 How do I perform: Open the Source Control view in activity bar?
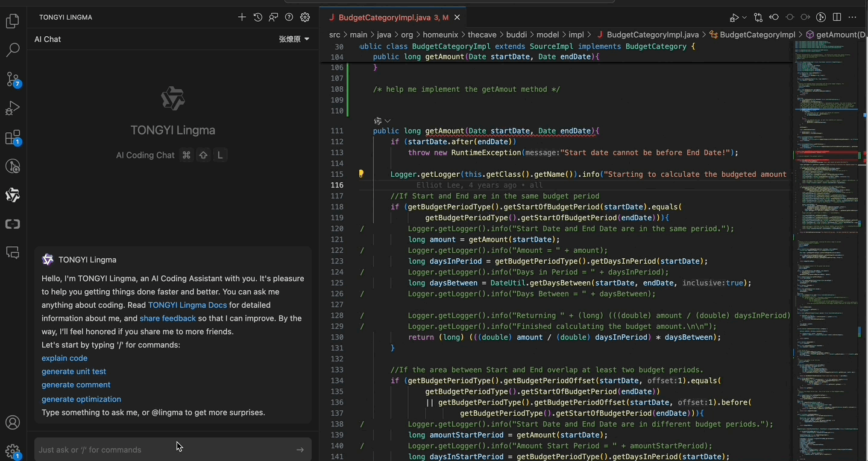(x=13, y=79)
